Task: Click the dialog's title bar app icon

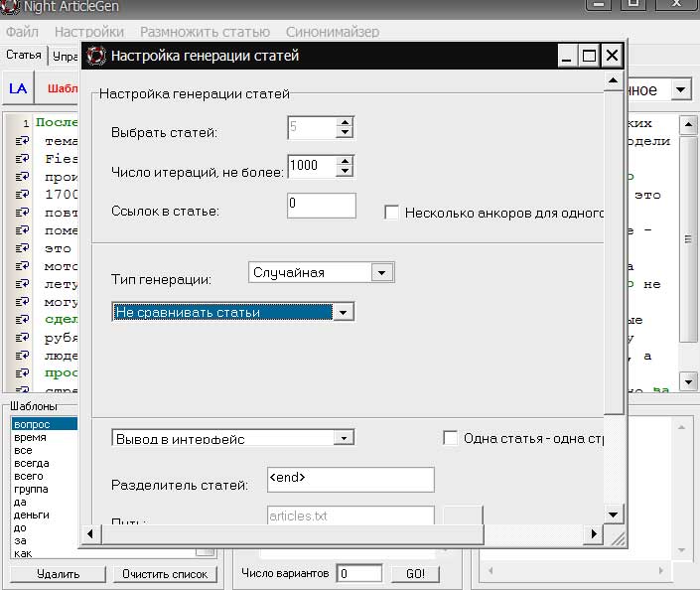Action: pos(96,56)
